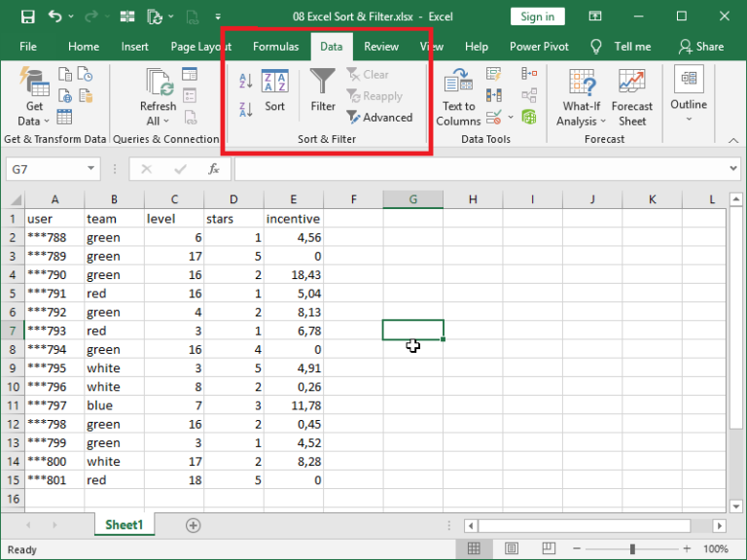747x560 pixels.
Task: Click the Sign in button
Action: click(537, 17)
